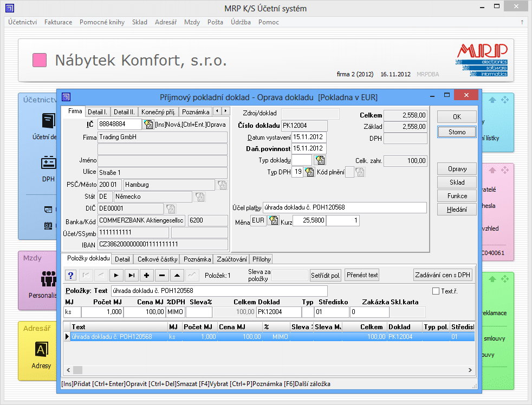Go to the previous item record

coord(101,276)
